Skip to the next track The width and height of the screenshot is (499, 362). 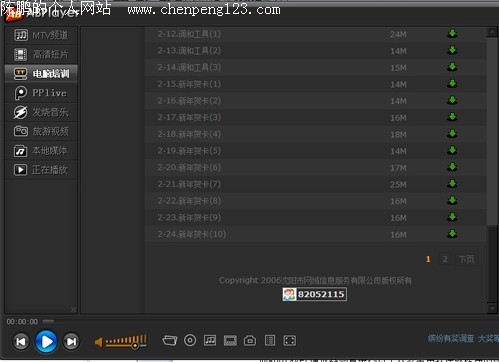(x=71, y=342)
